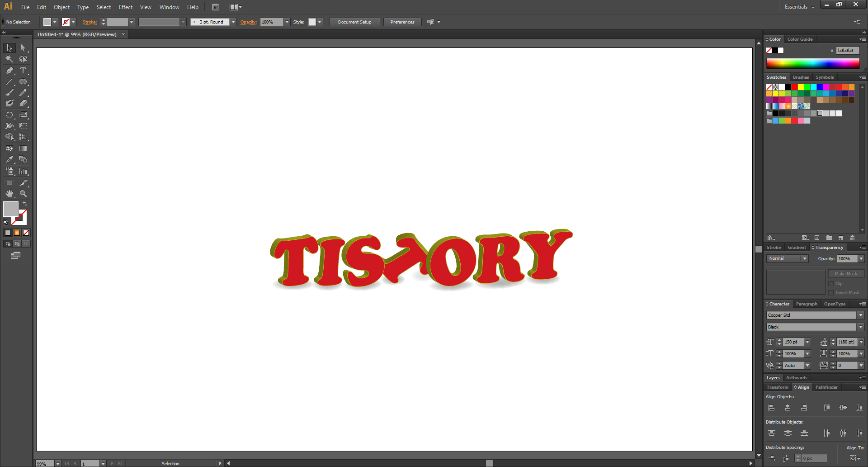Image resolution: width=868 pixels, height=467 pixels.
Task: Click the Preferences button
Action: pos(402,22)
